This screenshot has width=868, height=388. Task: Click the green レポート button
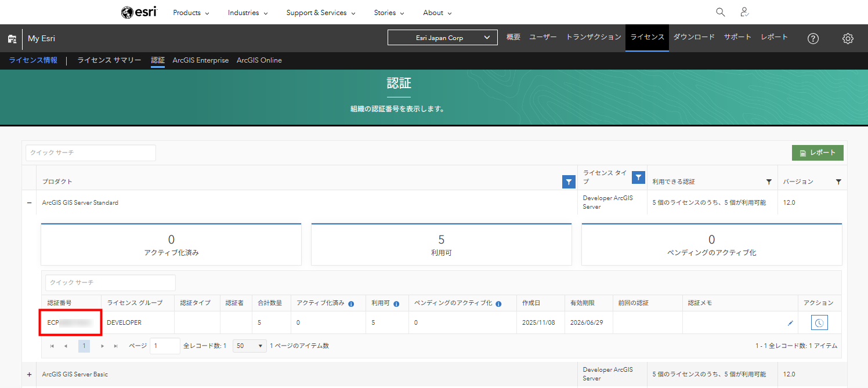point(817,153)
